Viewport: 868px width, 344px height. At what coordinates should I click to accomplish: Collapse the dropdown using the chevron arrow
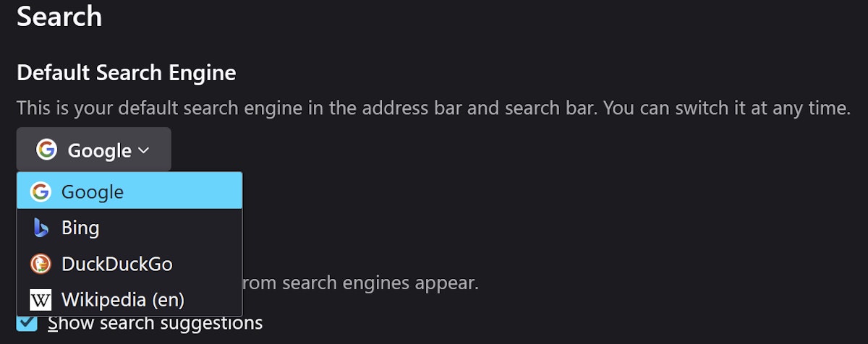point(143,150)
